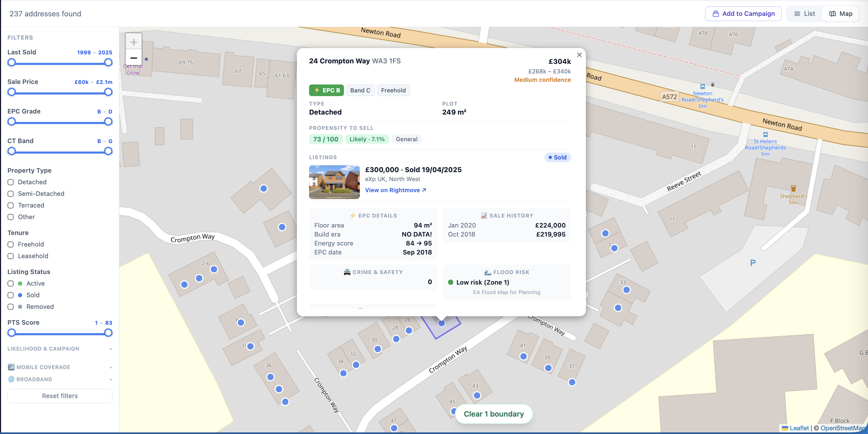Click the 237 addresses found text
The width and height of the screenshot is (868, 434).
point(45,14)
